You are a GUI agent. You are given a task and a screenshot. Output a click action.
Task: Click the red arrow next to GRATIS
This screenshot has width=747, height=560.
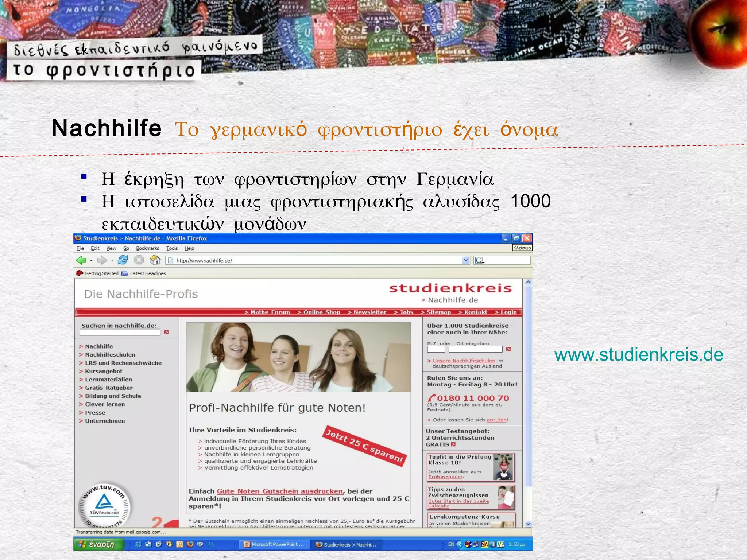[x=453, y=444]
